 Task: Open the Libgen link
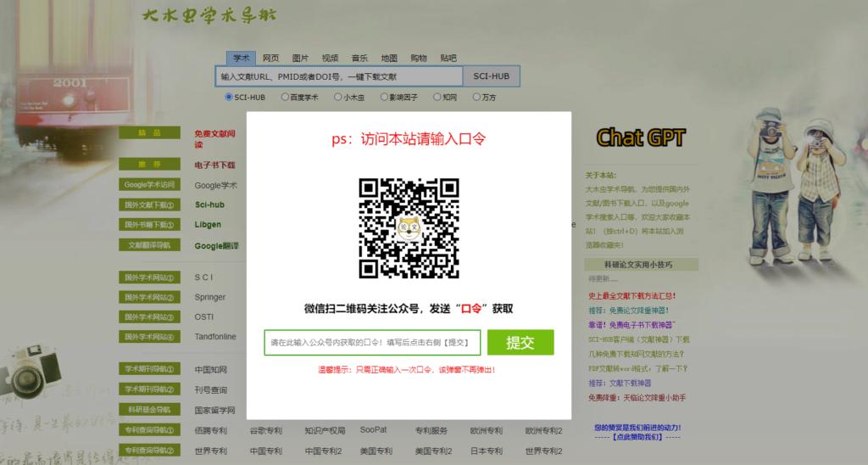(x=208, y=225)
